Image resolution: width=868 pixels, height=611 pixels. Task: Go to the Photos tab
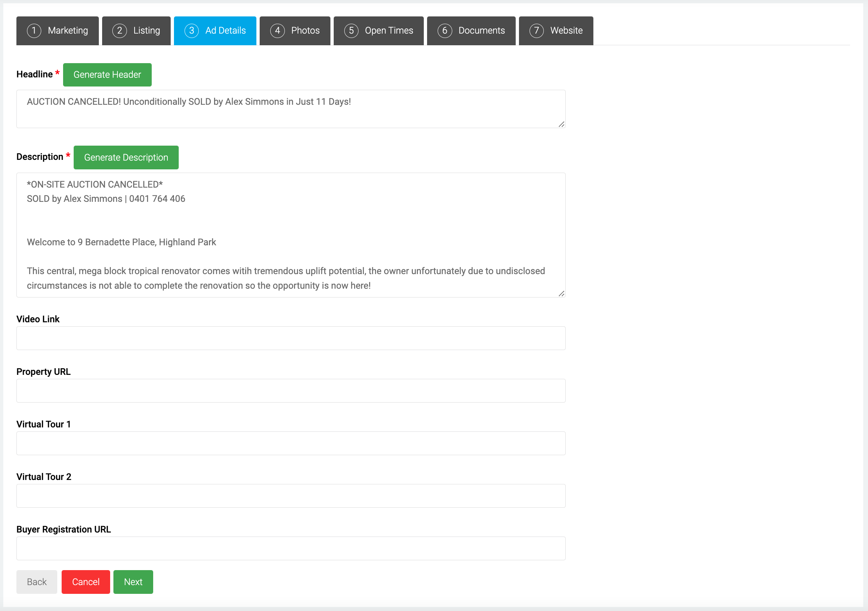(x=295, y=31)
